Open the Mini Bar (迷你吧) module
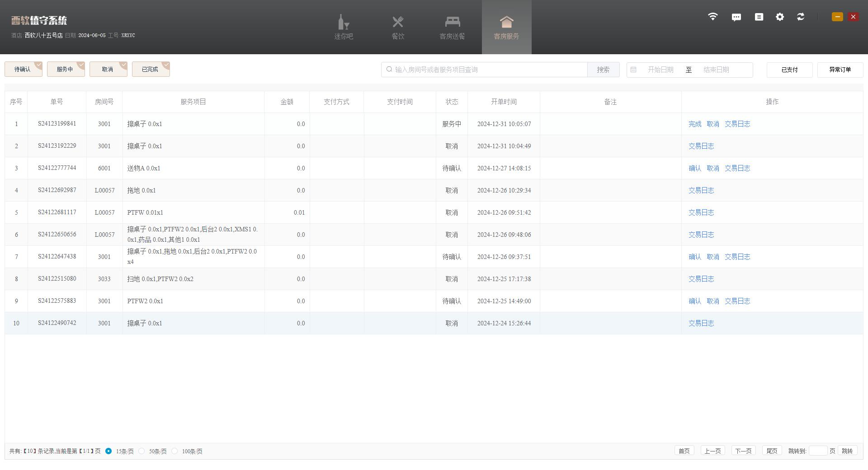 (344, 27)
